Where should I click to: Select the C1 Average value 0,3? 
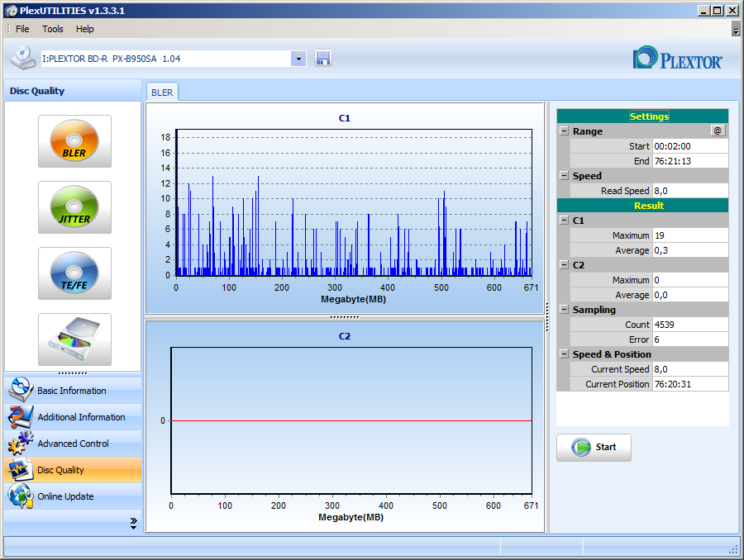pos(690,250)
